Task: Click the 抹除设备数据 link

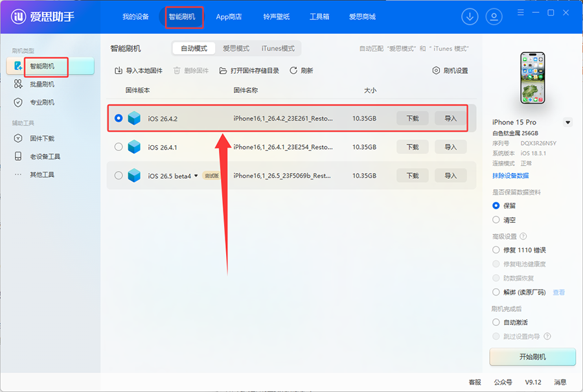Action: tap(510, 176)
